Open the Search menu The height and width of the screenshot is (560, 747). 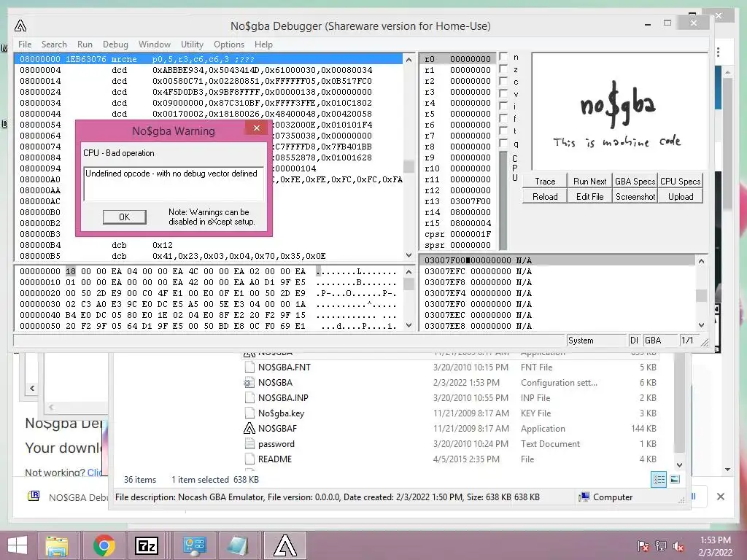click(54, 44)
